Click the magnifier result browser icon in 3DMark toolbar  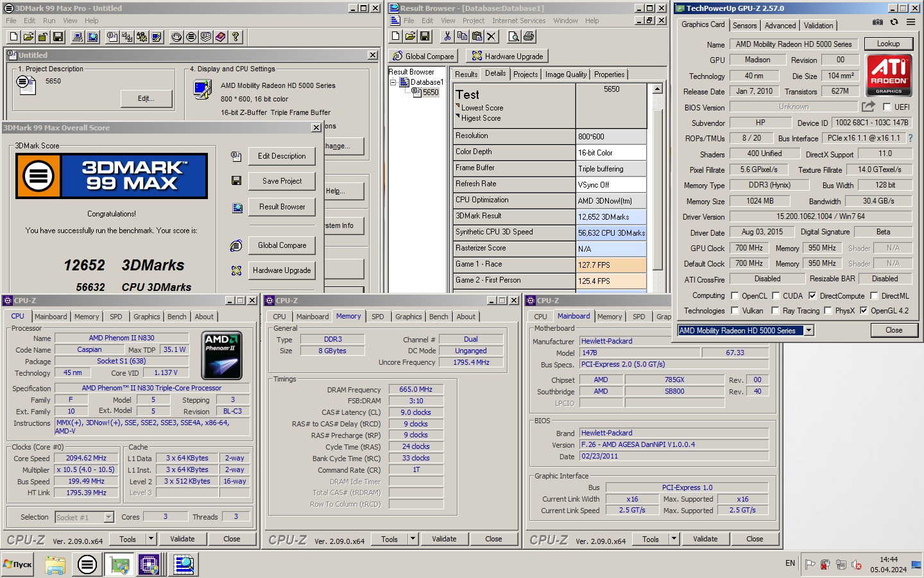92,37
